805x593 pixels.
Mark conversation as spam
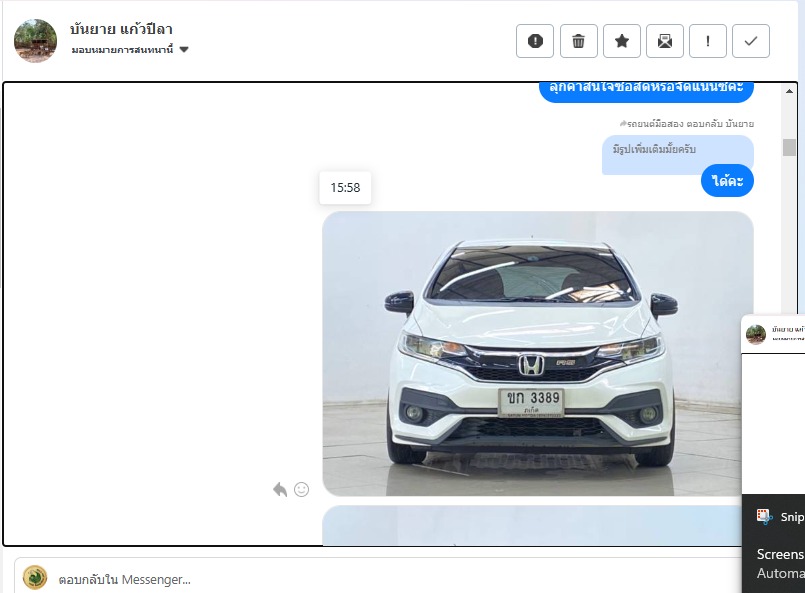(535, 41)
